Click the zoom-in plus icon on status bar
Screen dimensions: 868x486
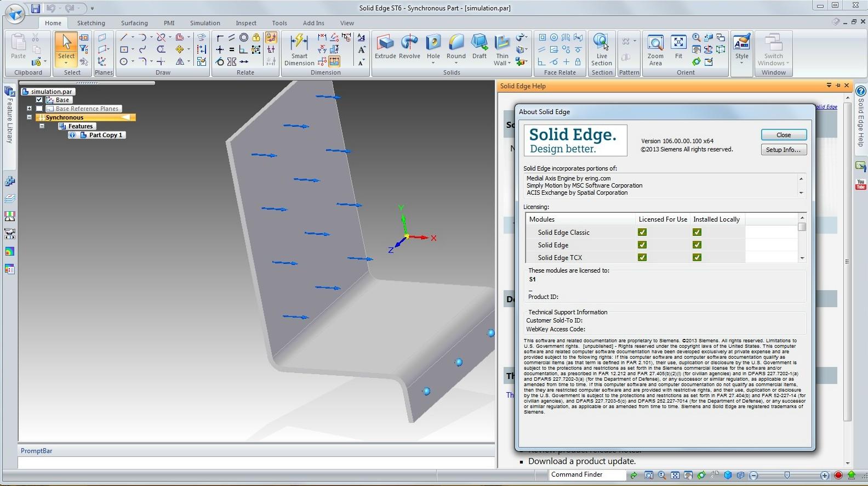click(x=825, y=476)
